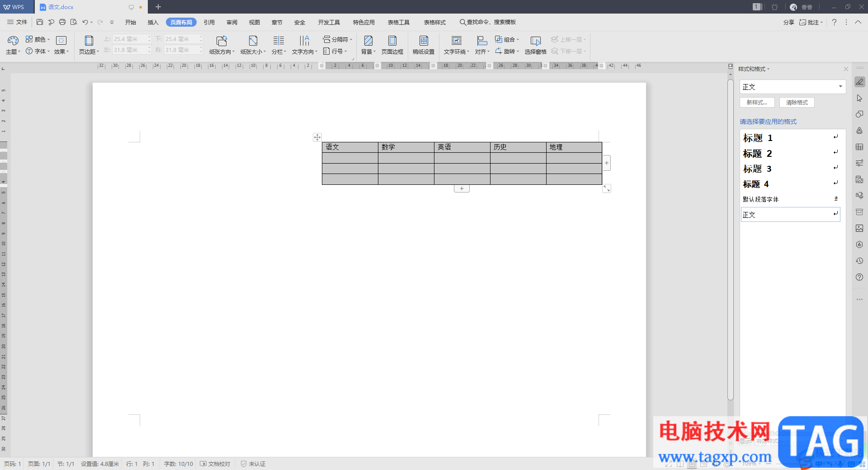
Task: Expand the 字体 font theme dropdown
Action: (x=48, y=52)
